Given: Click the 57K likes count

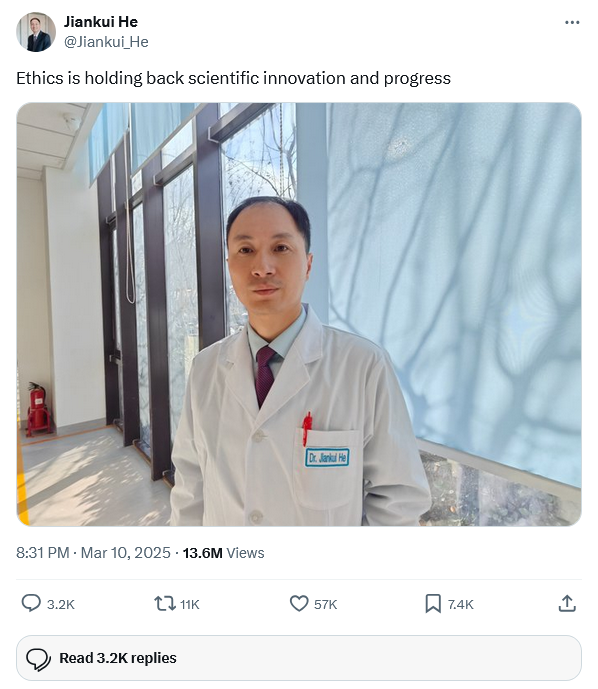Looking at the screenshot, I should pos(326,605).
